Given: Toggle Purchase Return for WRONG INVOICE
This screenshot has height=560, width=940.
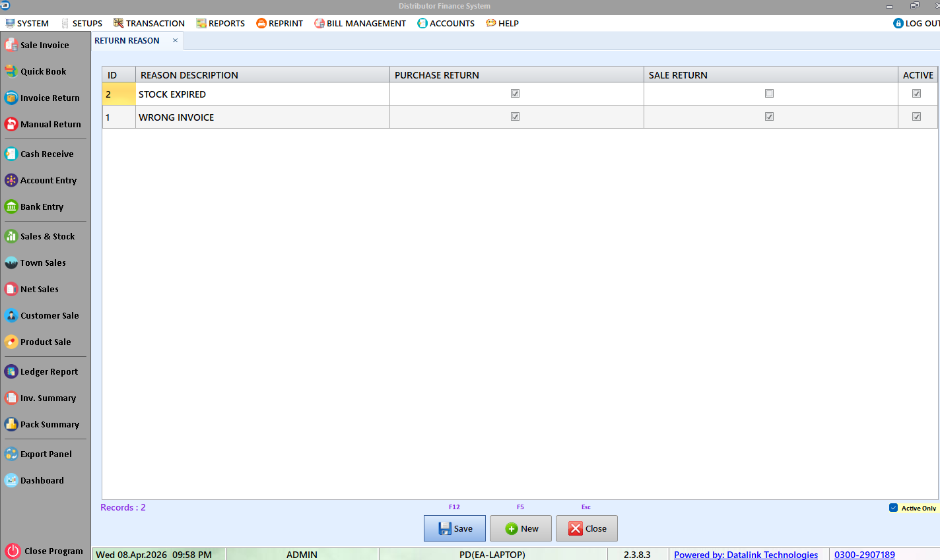Looking at the screenshot, I should pos(516,117).
